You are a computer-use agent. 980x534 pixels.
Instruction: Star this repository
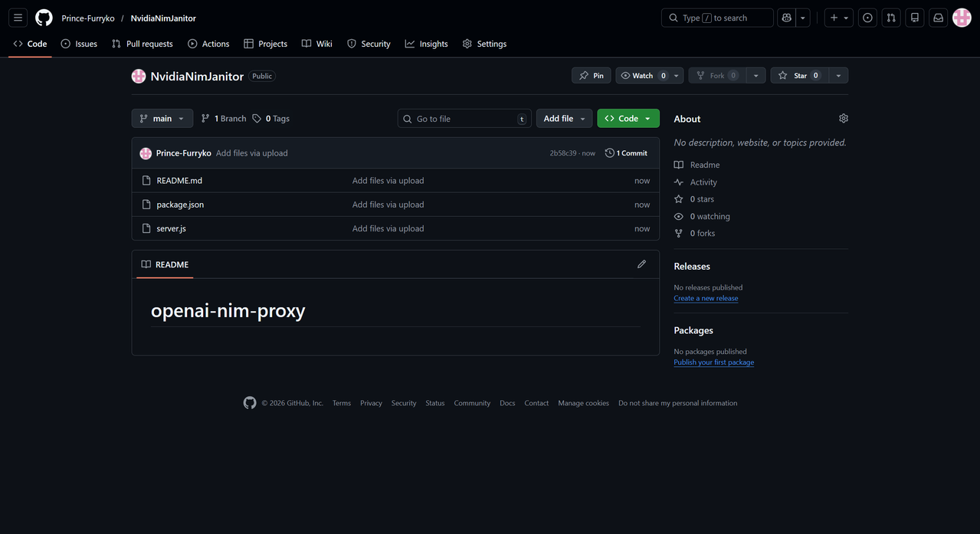coord(799,75)
